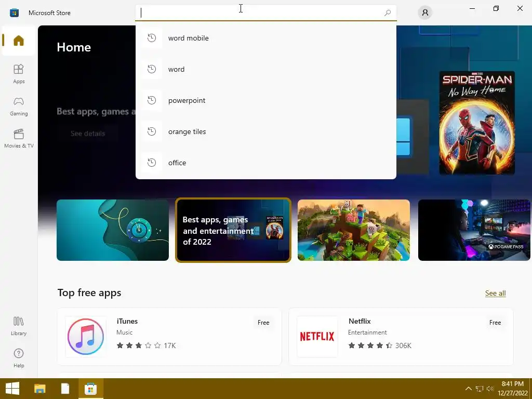Choose the 'orange tiles' search suggestion
Viewport: 532px width, 399px height.
pyautogui.click(x=266, y=131)
